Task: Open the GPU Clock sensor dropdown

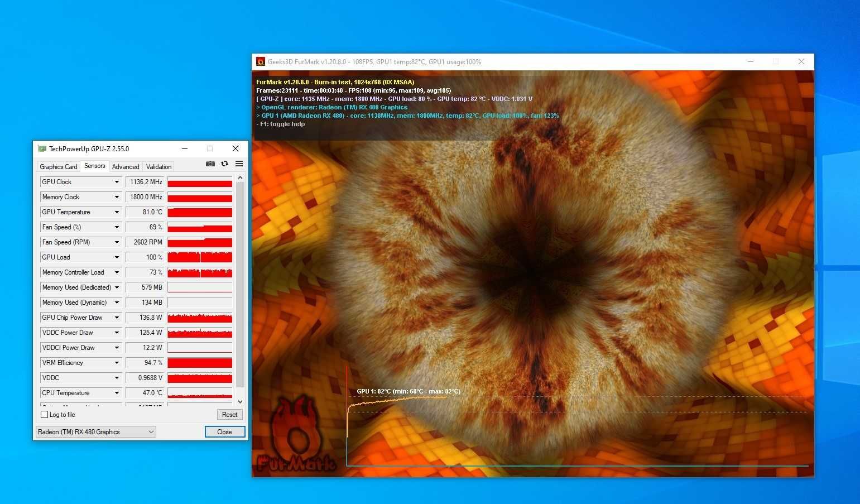Action: 117,182
